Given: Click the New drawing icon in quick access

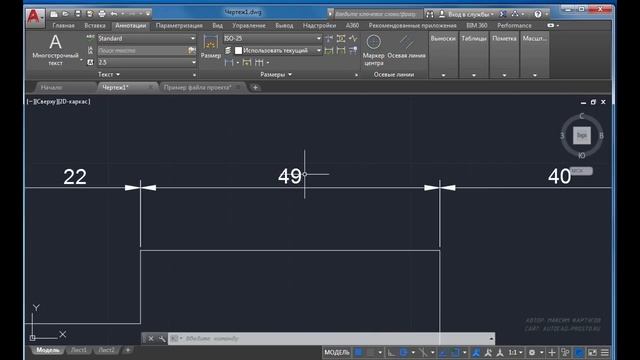Looking at the screenshot, I should (x=54, y=14).
